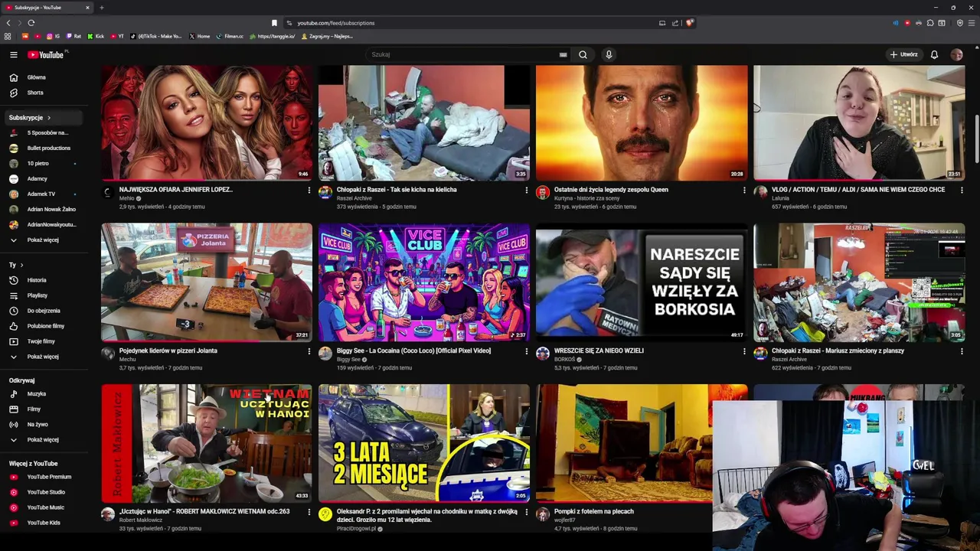The height and width of the screenshot is (551, 980).
Task: Open Robert Makłowicz channel name link
Action: click(141, 520)
